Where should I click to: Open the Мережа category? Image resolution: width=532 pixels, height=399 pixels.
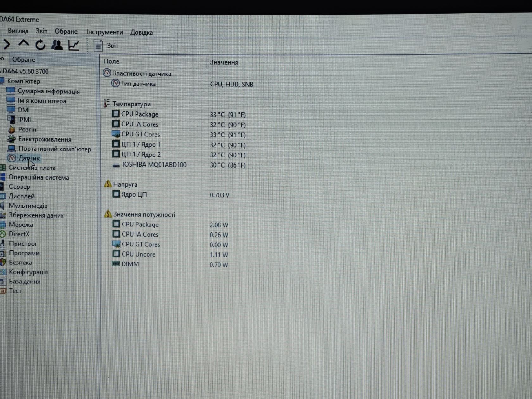click(17, 225)
